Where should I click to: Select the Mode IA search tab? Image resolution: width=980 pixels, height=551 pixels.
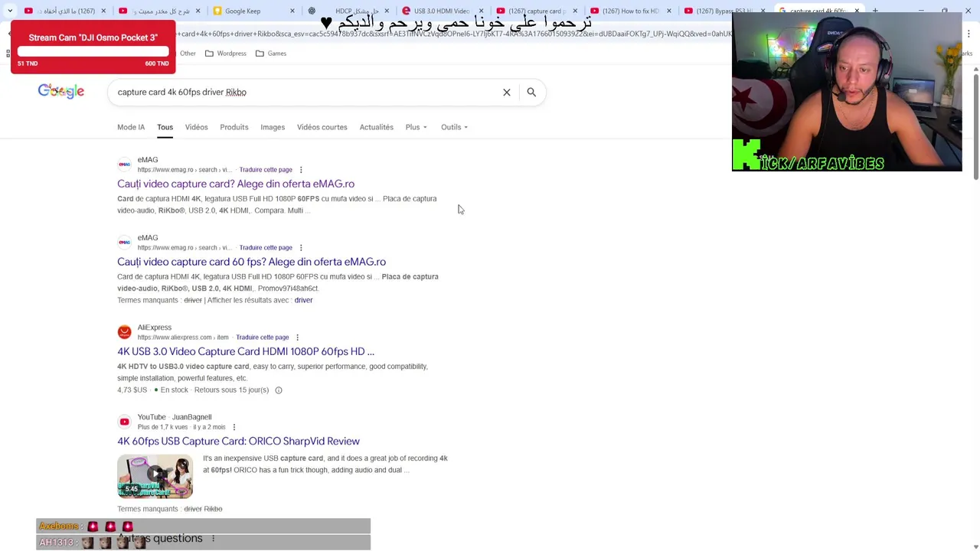click(x=131, y=127)
